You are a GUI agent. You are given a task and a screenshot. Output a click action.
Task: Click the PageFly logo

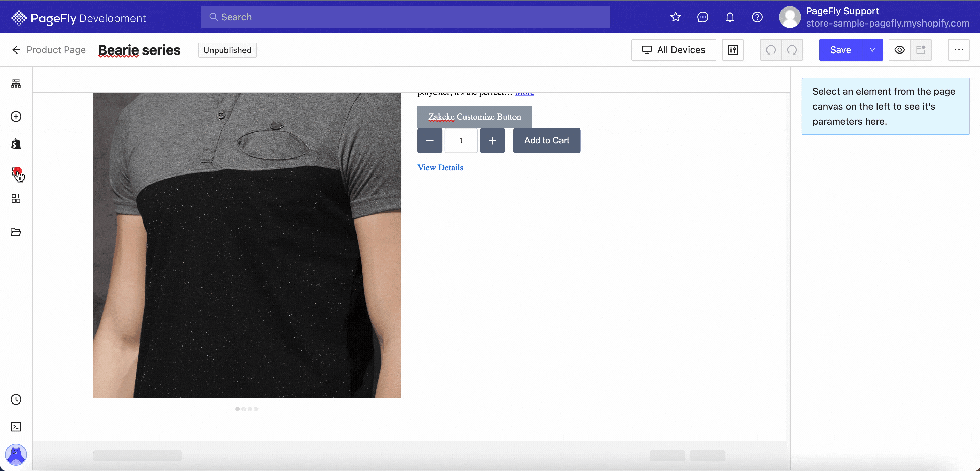coord(78,18)
